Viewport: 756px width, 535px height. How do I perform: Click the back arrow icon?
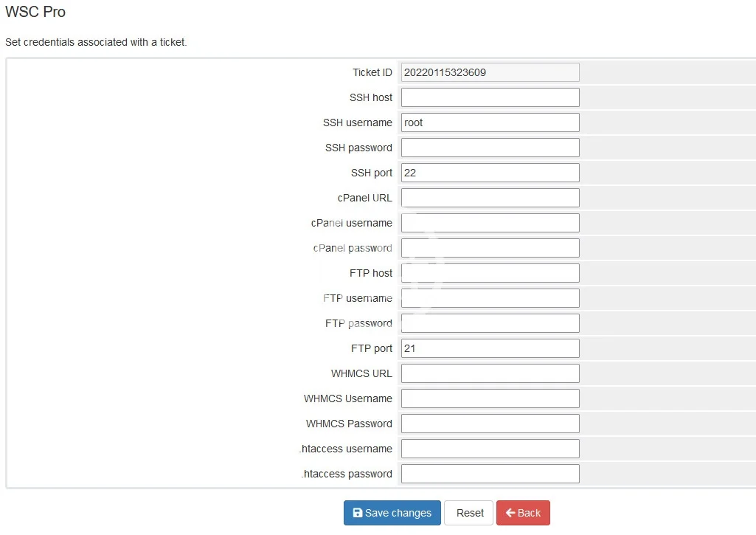coord(510,513)
